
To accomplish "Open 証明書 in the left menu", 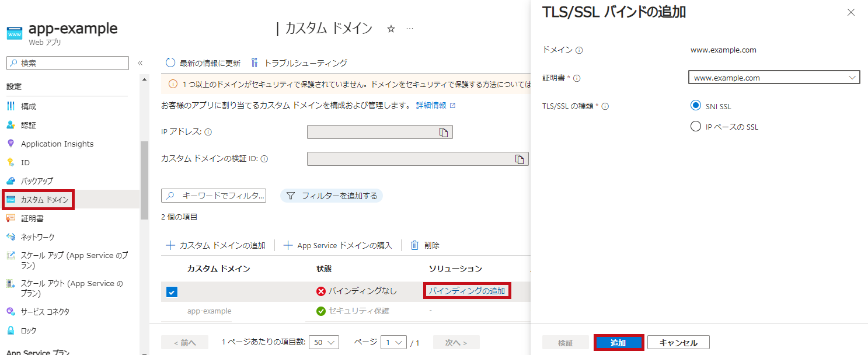I will (x=32, y=218).
